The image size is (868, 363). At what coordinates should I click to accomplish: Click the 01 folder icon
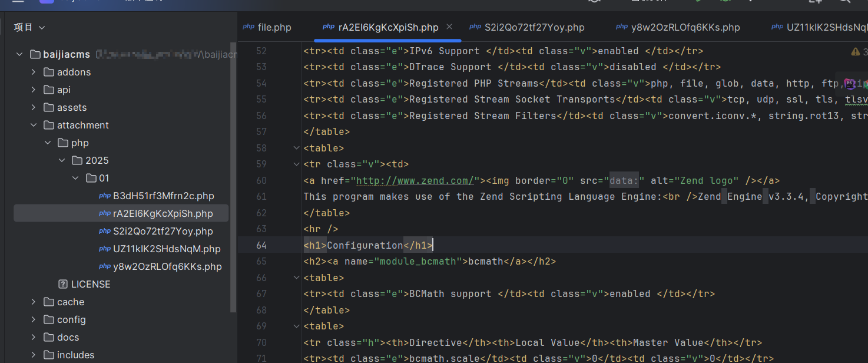click(x=91, y=178)
